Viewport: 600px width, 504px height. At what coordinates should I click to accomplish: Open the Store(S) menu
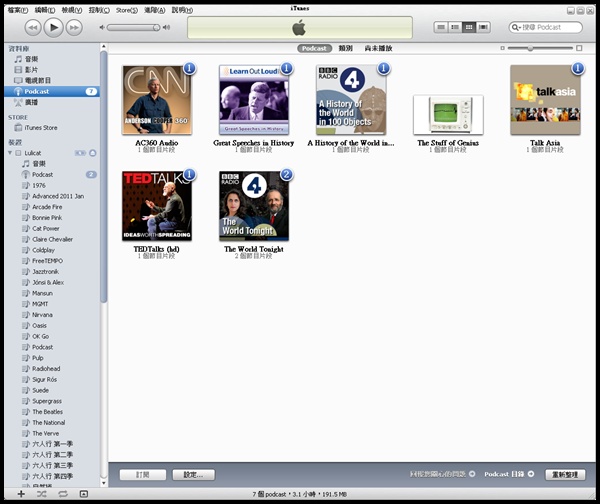click(127, 10)
